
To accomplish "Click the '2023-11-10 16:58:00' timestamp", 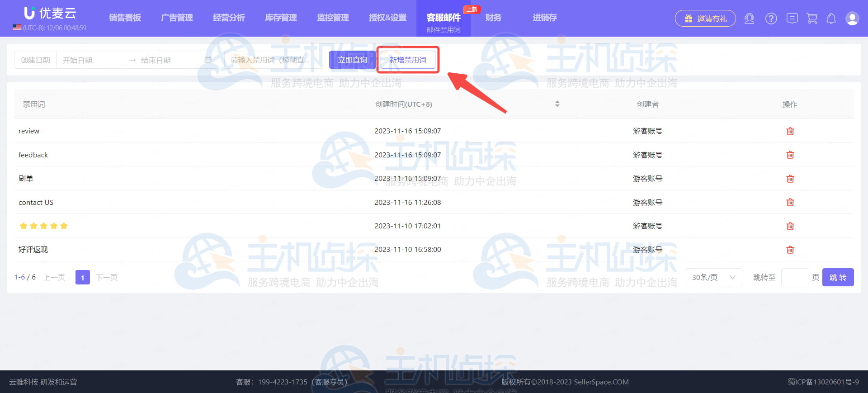I will [407, 250].
